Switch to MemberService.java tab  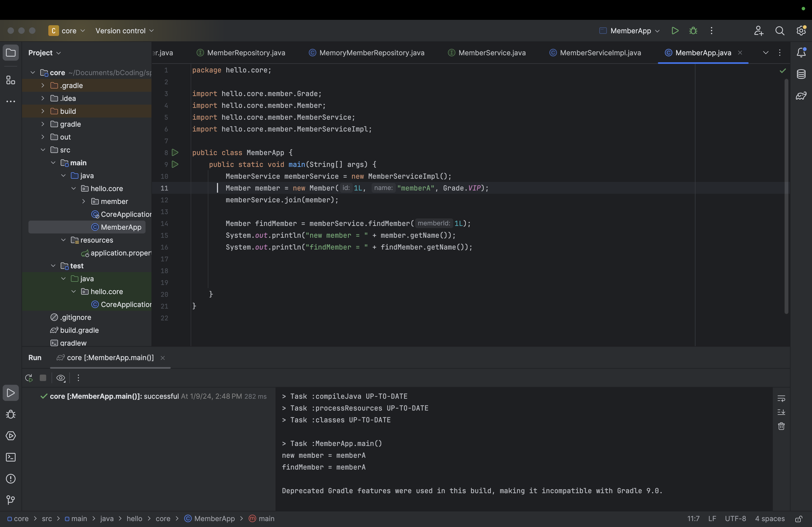tap(487, 53)
